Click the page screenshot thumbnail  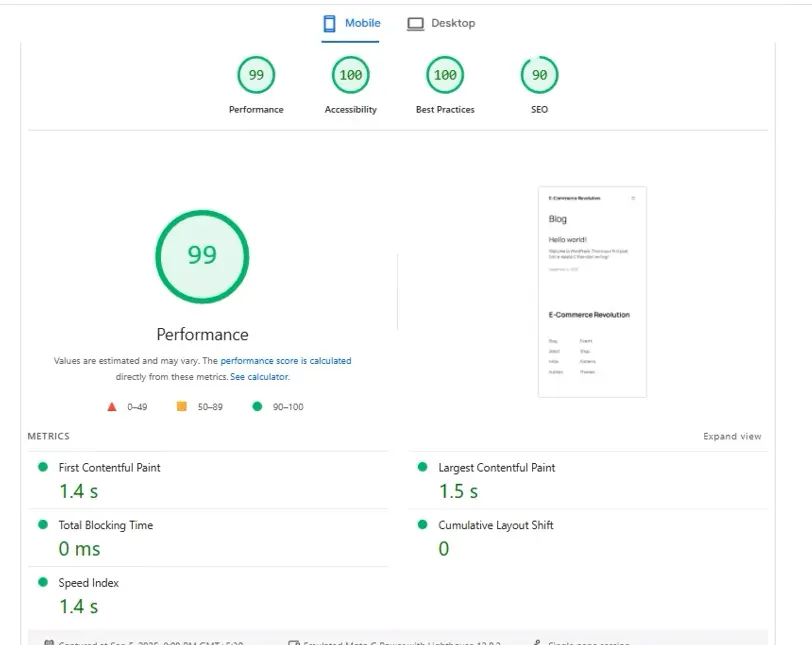coord(592,292)
